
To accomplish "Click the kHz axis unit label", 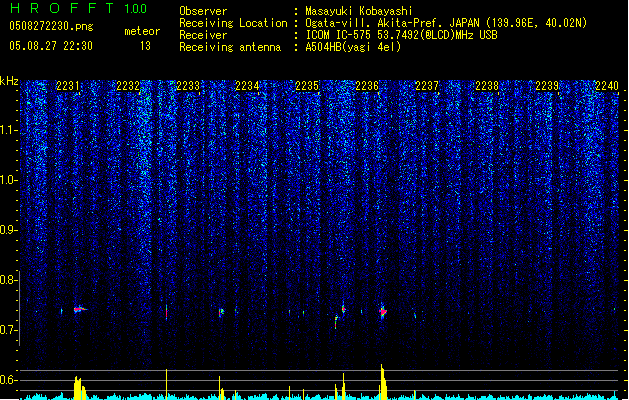I will tap(9, 81).
